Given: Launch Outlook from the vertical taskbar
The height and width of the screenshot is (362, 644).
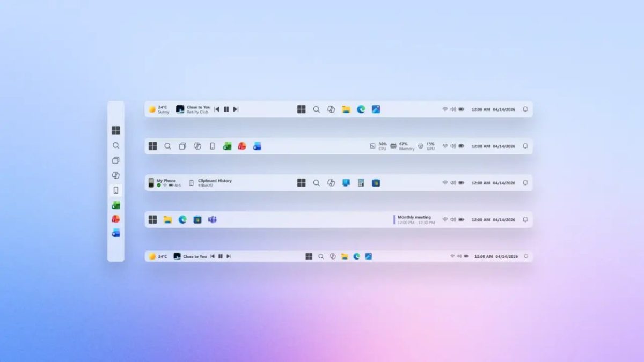Looking at the screenshot, I should [x=116, y=233].
